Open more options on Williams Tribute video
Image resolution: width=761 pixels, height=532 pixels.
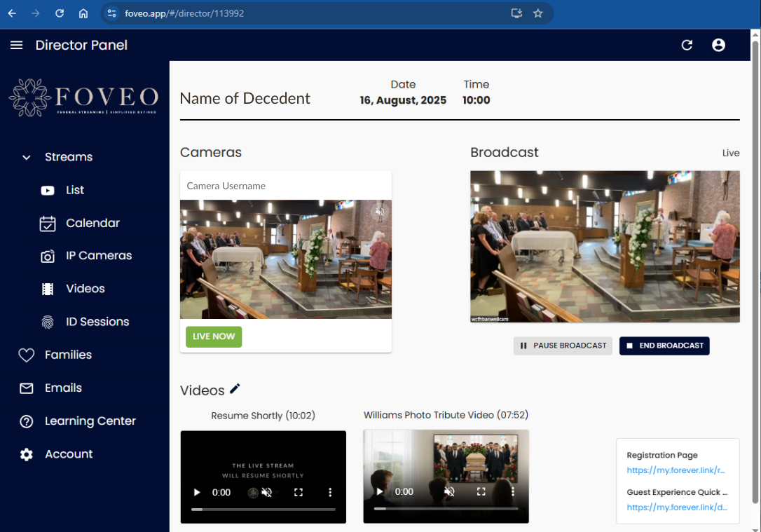coord(513,492)
